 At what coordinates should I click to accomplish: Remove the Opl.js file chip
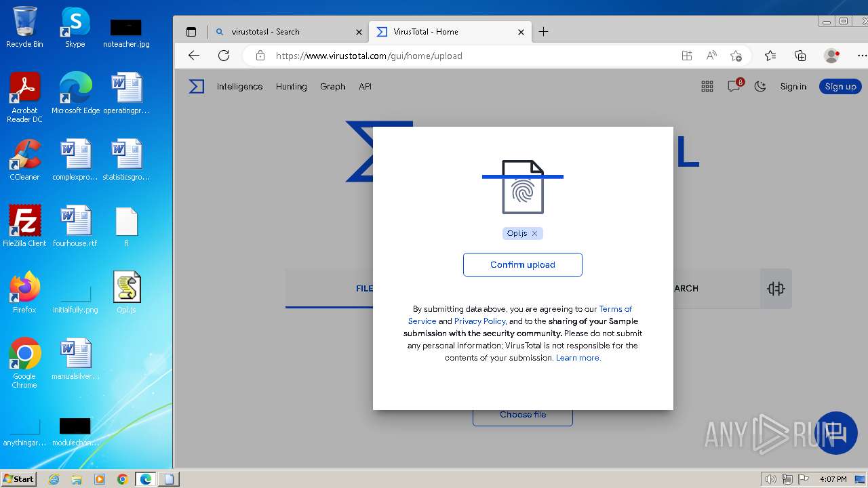[x=534, y=233]
